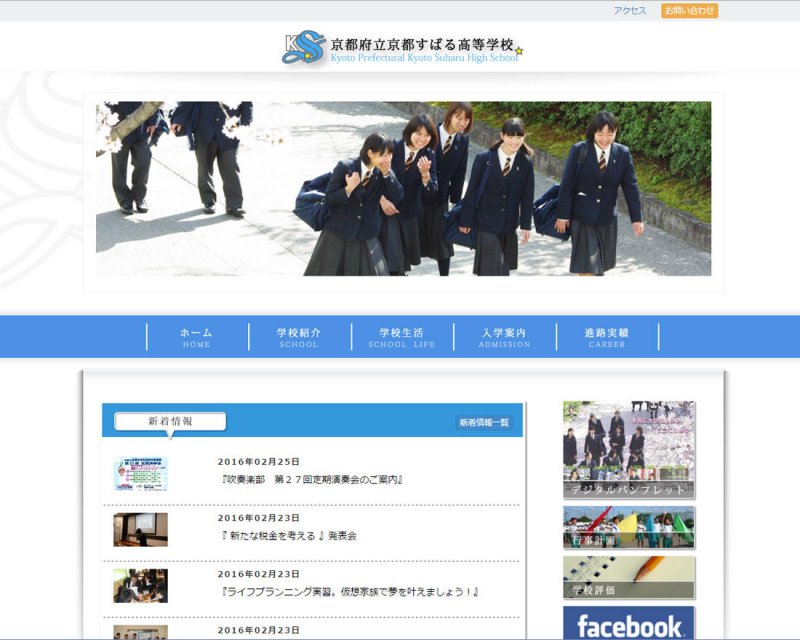This screenshot has width=800, height=640.
Task: Open 入学案内 ADMISSION menu item
Action: (504, 337)
